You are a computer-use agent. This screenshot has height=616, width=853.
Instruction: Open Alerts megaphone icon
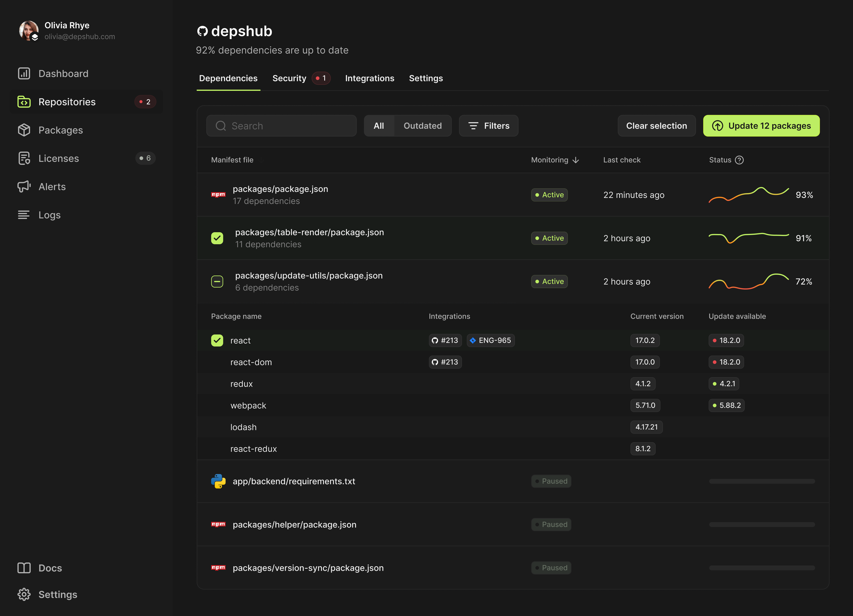(24, 186)
